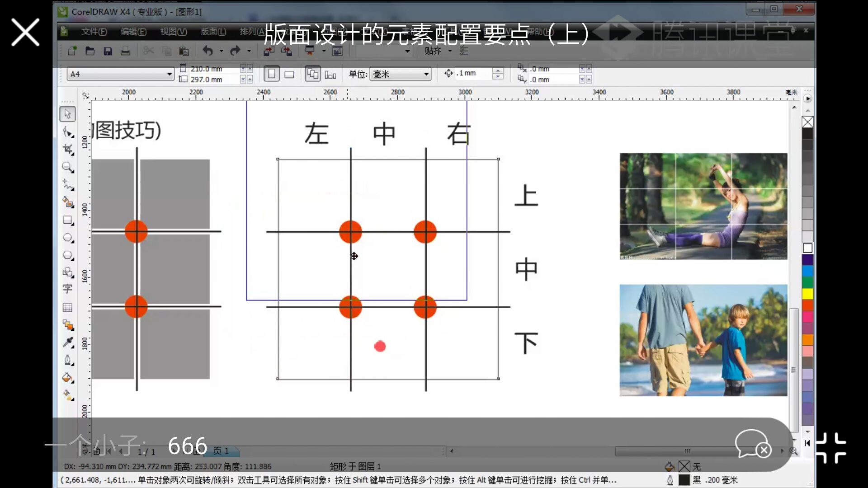Toggle apply layout to current page only
This screenshot has height=488, width=868.
coord(330,75)
